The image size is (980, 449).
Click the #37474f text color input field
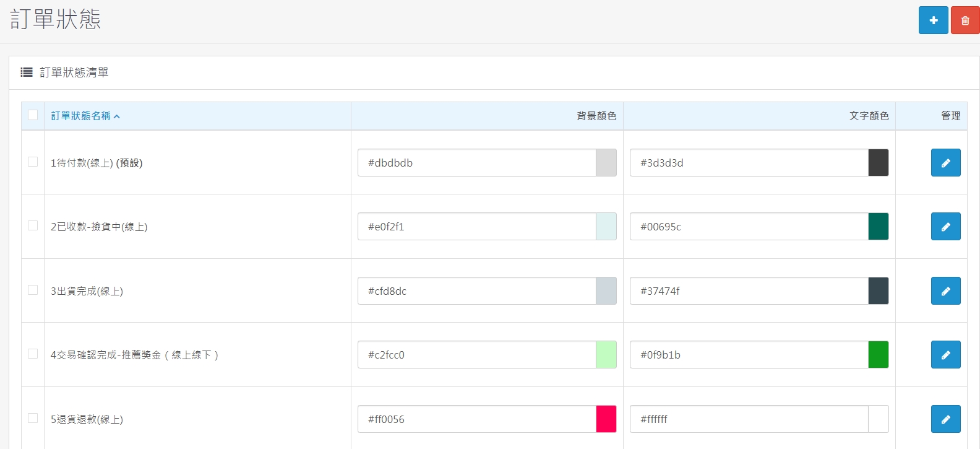point(749,291)
